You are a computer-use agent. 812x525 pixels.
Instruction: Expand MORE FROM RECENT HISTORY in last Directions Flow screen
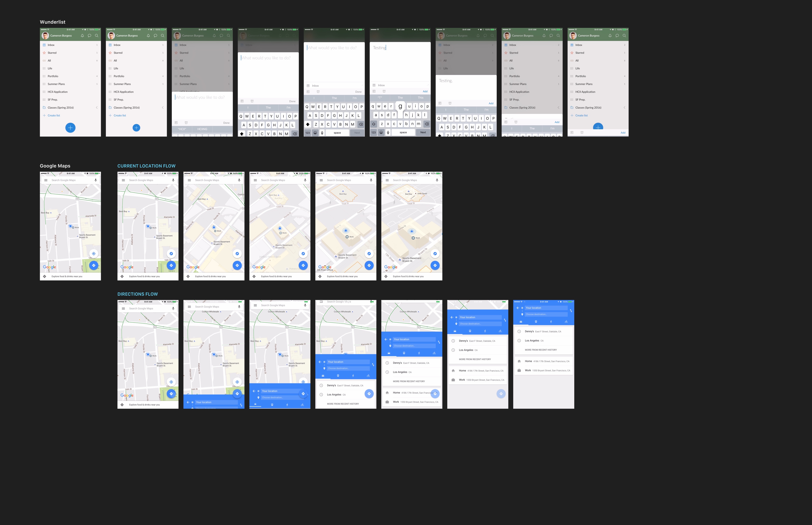pos(541,350)
